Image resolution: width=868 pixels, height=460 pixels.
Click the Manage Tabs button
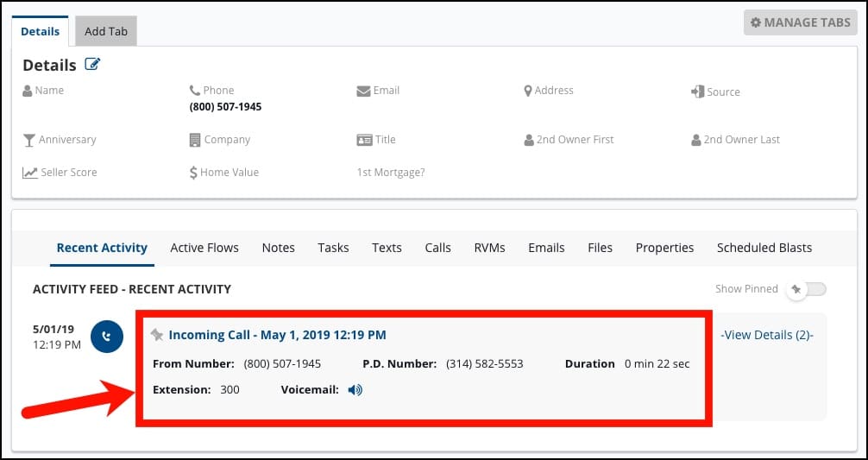tap(800, 22)
